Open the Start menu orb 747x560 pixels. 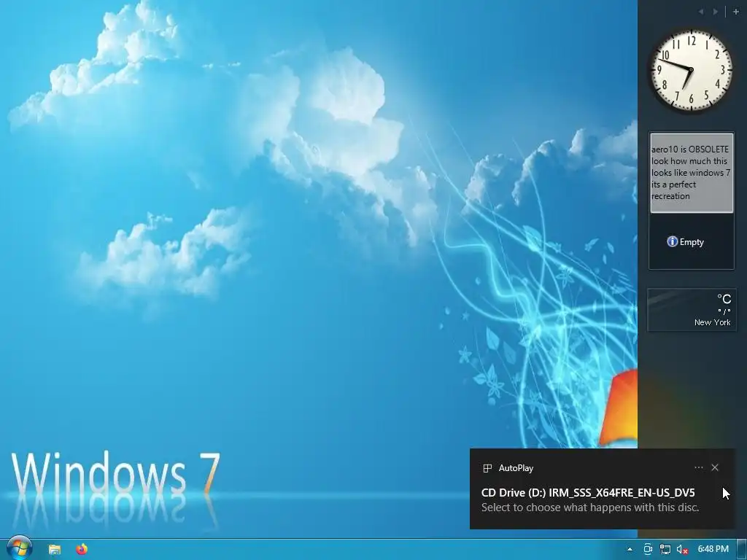[x=18, y=548]
